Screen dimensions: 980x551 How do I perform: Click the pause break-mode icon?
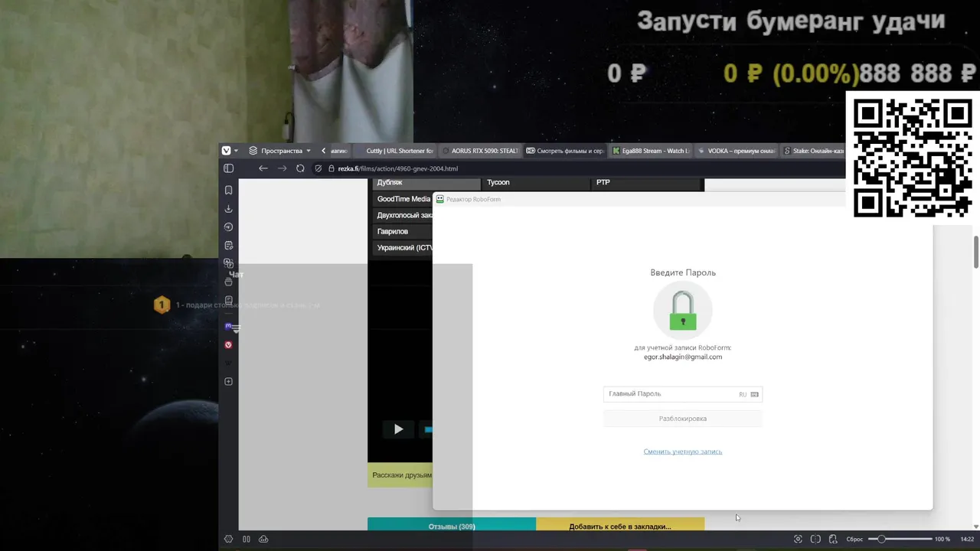click(246, 539)
